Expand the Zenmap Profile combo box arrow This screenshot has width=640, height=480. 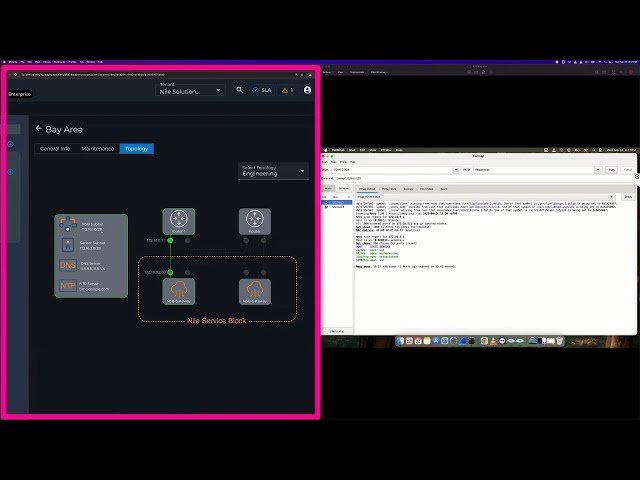pyautogui.click(x=598, y=169)
